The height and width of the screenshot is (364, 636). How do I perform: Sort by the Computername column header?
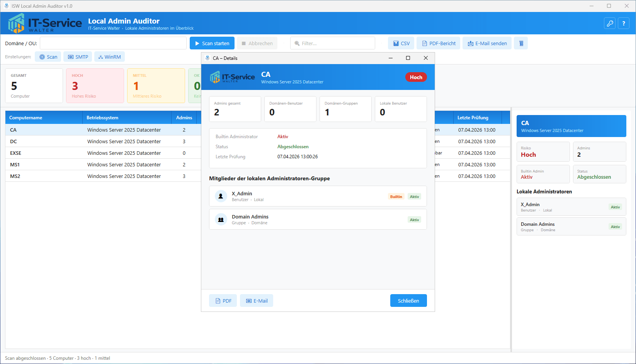(43, 118)
